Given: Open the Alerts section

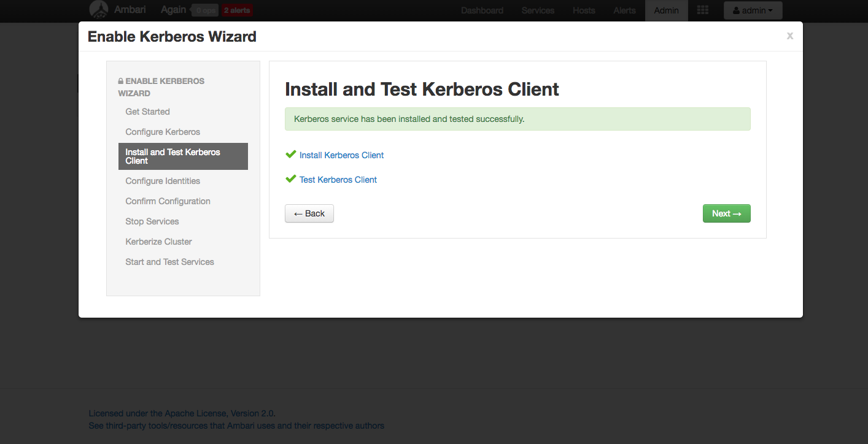Looking at the screenshot, I should (624, 10).
